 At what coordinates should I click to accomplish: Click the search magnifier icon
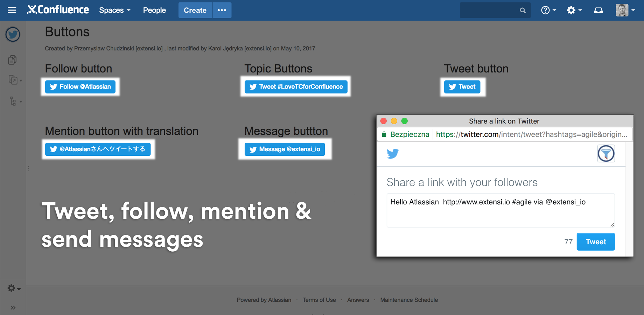[523, 10]
